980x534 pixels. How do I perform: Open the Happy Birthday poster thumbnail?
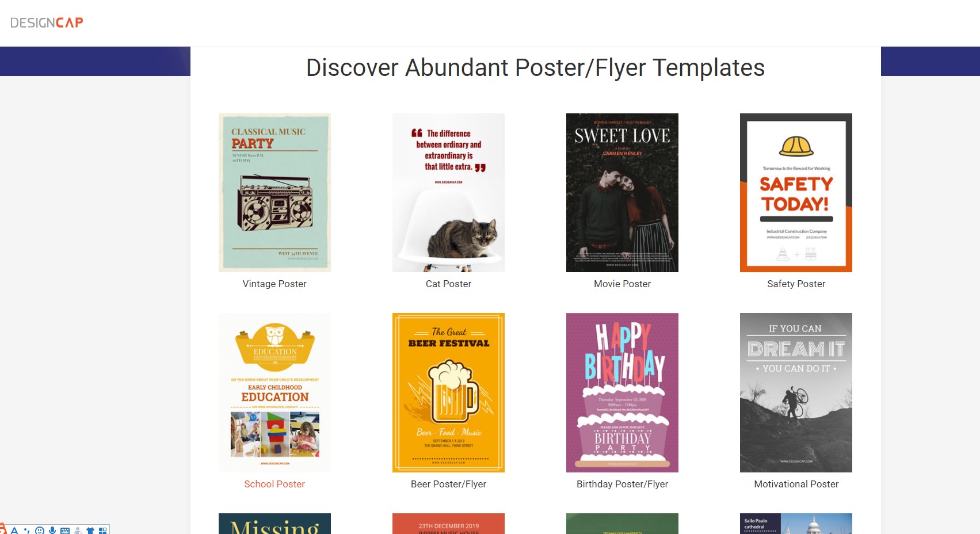[622, 392]
